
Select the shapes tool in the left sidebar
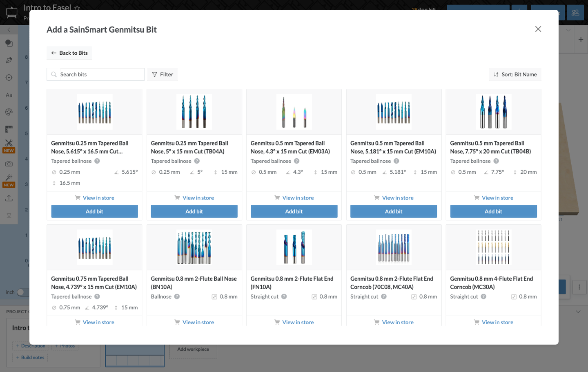(x=9, y=43)
